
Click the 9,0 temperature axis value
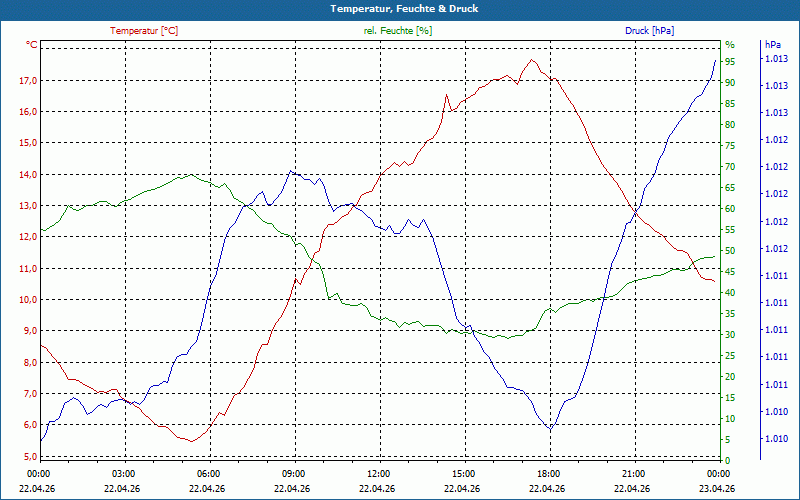30,331
